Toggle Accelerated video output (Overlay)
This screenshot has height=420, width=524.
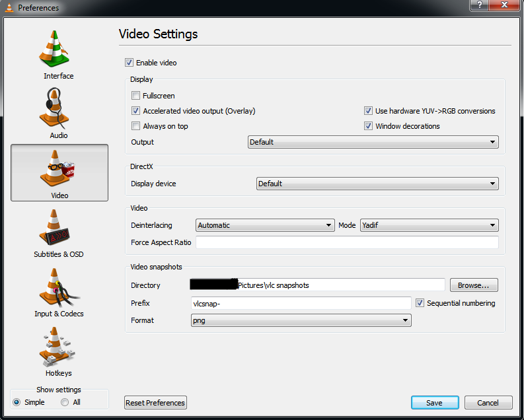pos(135,111)
